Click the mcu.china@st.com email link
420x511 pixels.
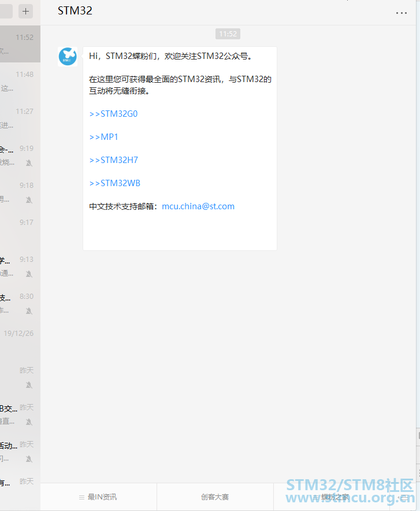198,206
